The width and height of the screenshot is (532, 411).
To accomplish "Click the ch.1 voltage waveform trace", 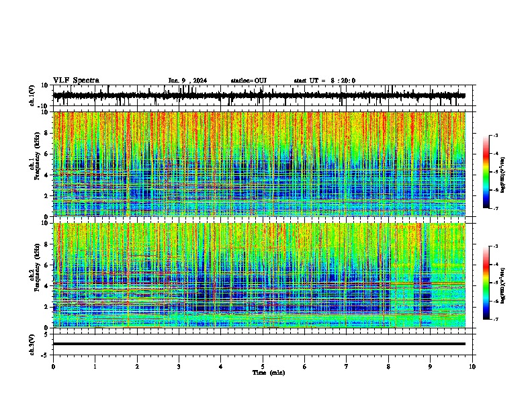I will 259,95.
